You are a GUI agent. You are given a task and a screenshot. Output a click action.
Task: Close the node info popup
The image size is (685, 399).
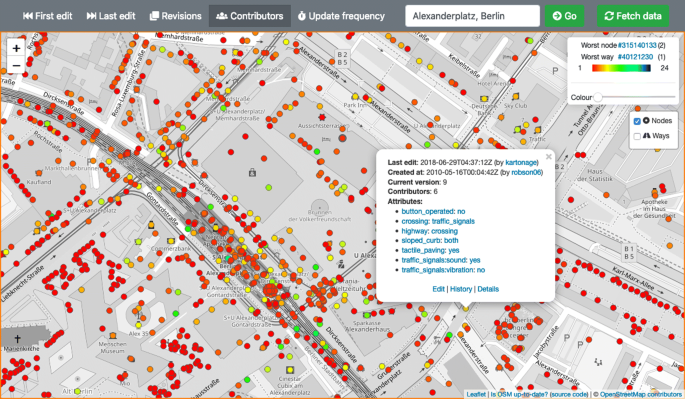pyautogui.click(x=549, y=156)
